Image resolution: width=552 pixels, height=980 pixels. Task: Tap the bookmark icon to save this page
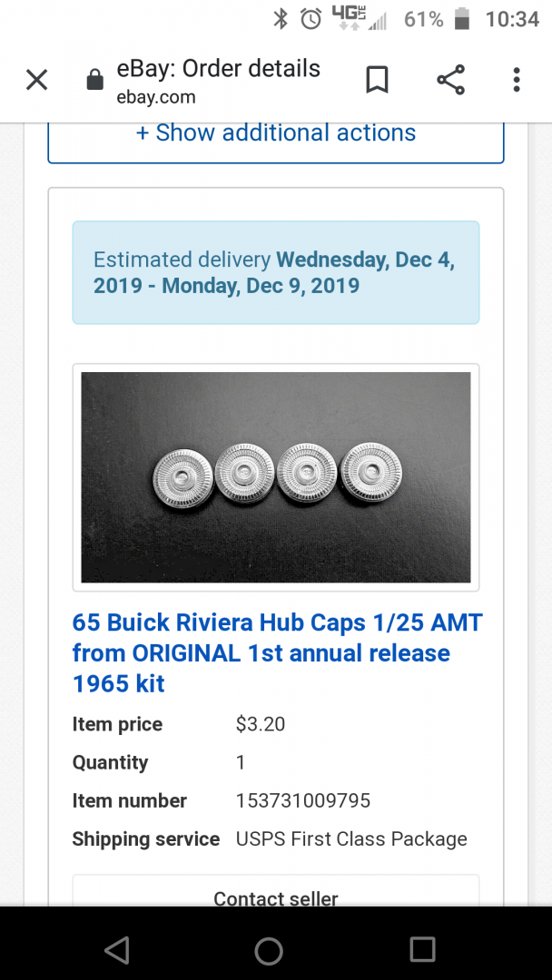[377, 80]
